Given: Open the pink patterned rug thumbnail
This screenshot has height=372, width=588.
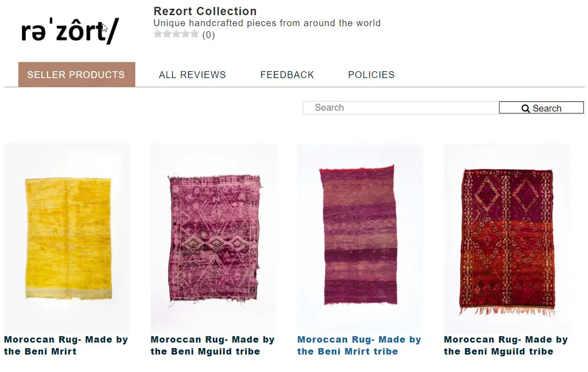Looking at the screenshot, I should click(214, 238).
